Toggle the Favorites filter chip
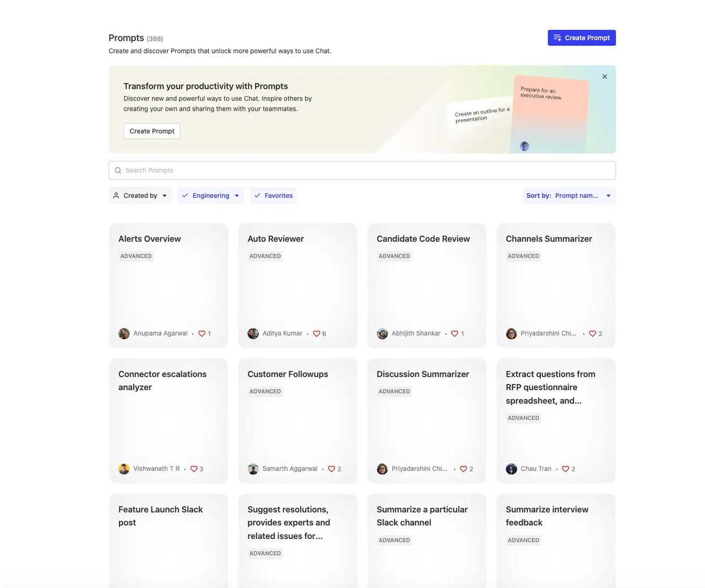 273,196
